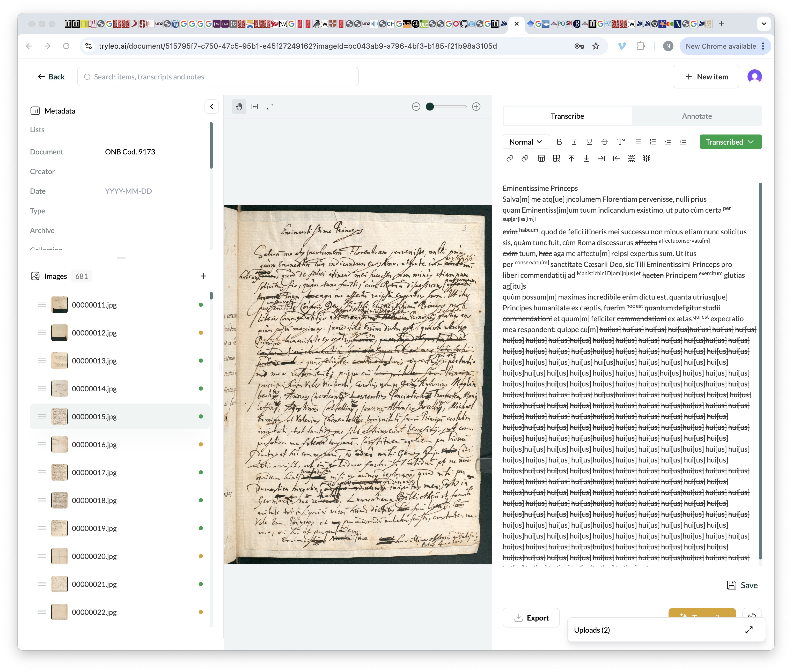Screen dimensions: 792x672
Task: Collapse the Metadata sidebar panel
Action: (x=211, y=107)
